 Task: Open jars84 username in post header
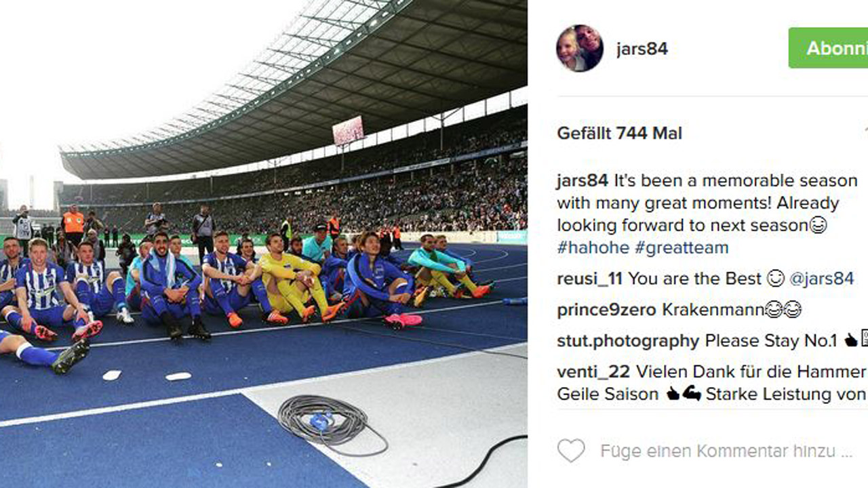642,49
